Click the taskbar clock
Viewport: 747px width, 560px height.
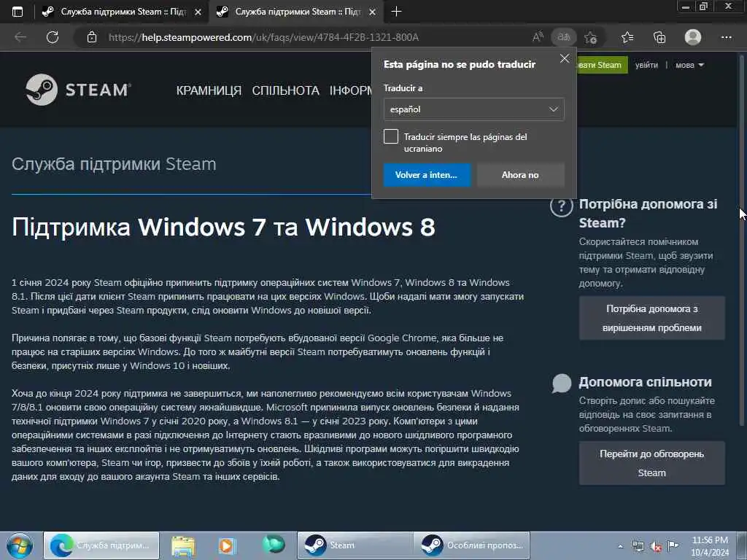click(x=710, y=546)
